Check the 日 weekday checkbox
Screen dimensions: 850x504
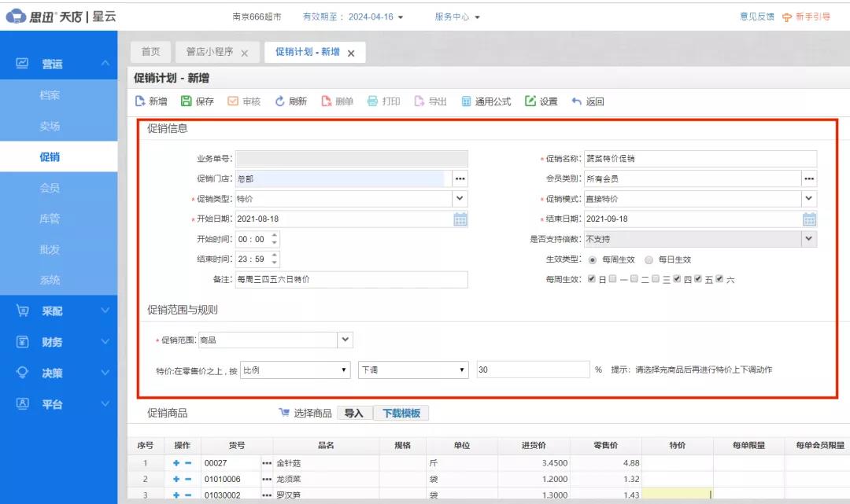[x=592, y=279]
